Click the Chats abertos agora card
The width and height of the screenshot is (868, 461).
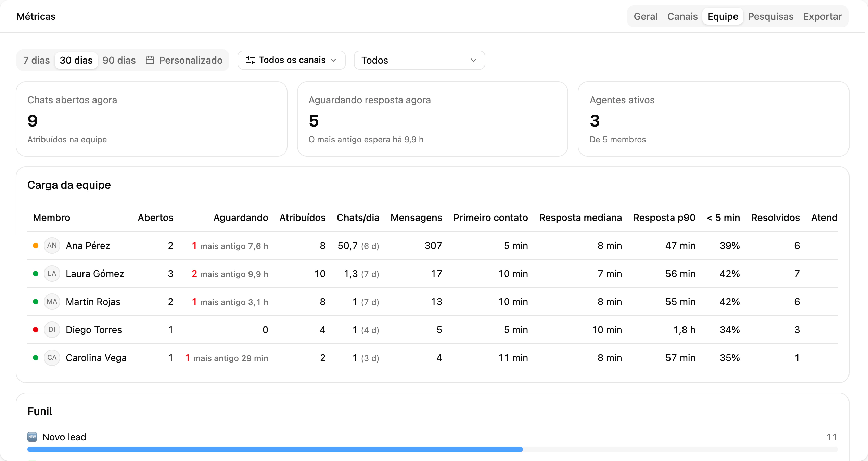pyautogui.click(x=152, y=119)
